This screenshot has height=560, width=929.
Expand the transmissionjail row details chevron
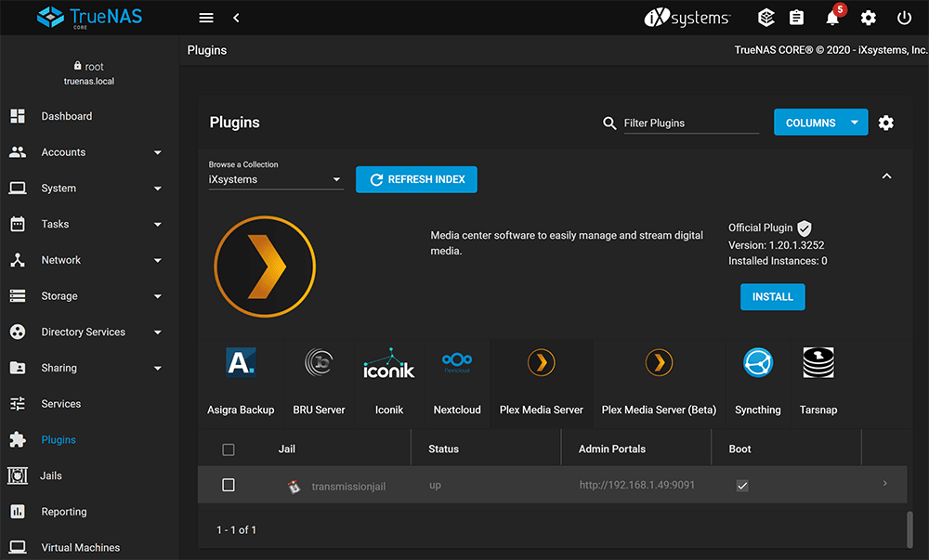[884, 484]
